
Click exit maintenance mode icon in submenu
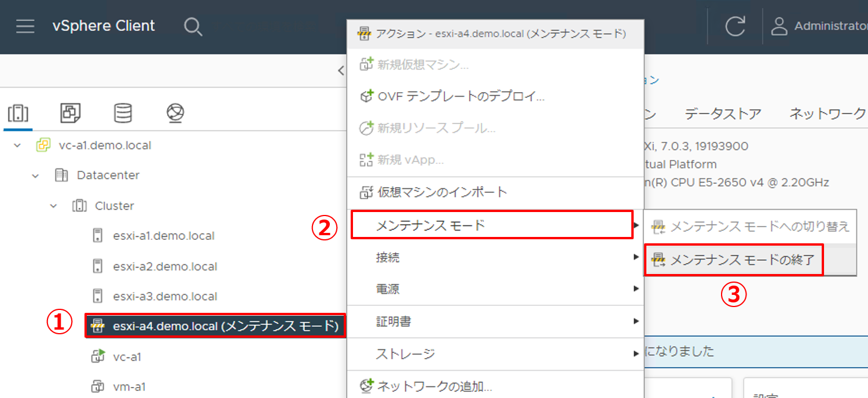tap(659, 260)
